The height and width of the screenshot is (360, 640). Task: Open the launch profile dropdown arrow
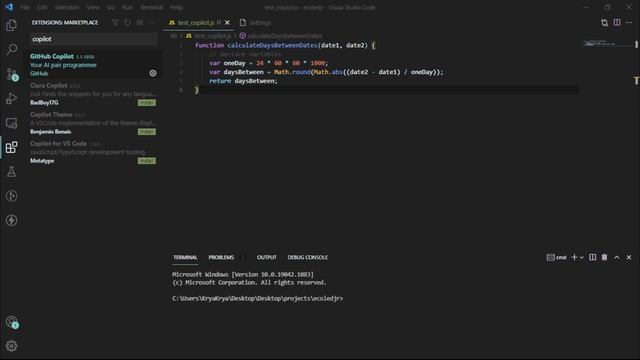[x=582, y=257]
